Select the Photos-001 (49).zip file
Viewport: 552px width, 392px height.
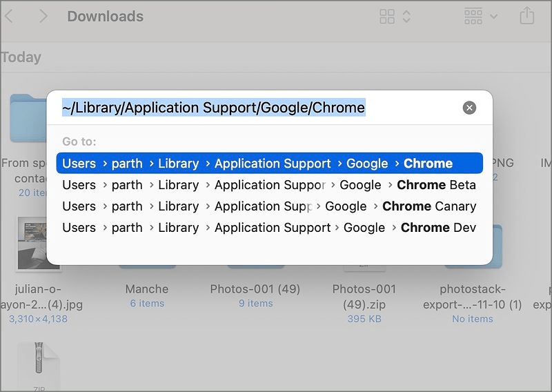point(364,295)
